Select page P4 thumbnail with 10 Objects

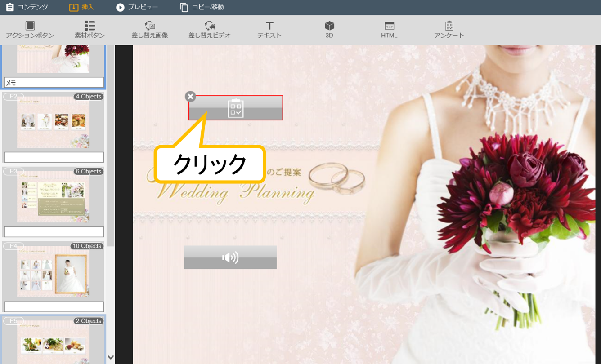(x=53, y=271)
